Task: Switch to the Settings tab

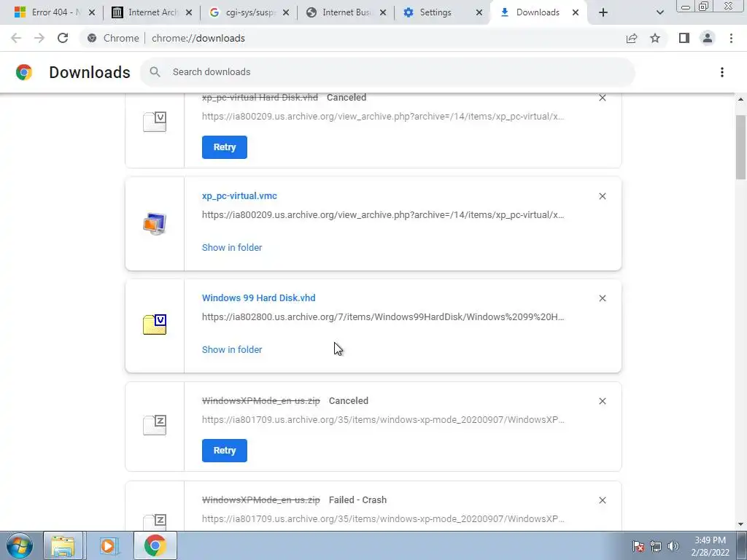Action: coord(441,12)
